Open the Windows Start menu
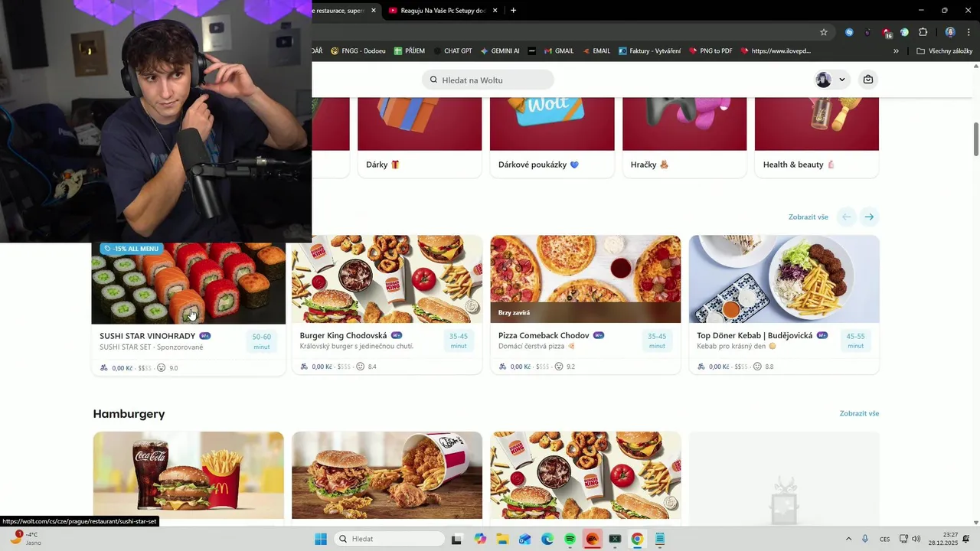The height and width of the screenshot is (551, 980). [x=321, y=539]
